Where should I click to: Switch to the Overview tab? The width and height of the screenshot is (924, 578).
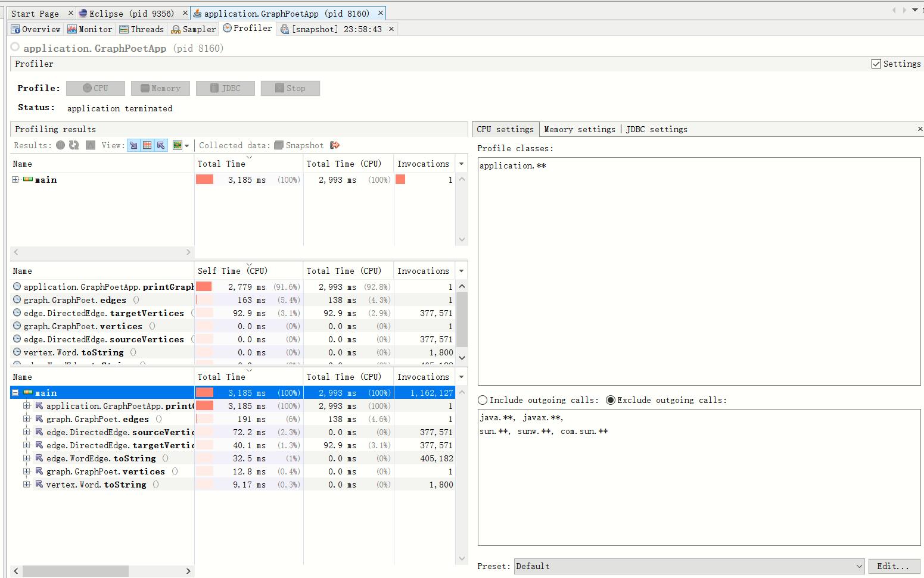pos(36,29)
